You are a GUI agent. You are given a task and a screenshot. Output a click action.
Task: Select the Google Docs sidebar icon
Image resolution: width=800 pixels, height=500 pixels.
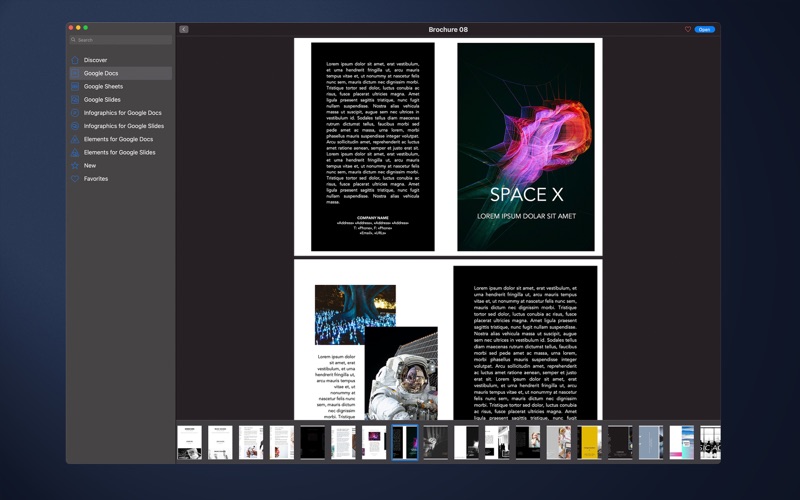coord(75,73)
